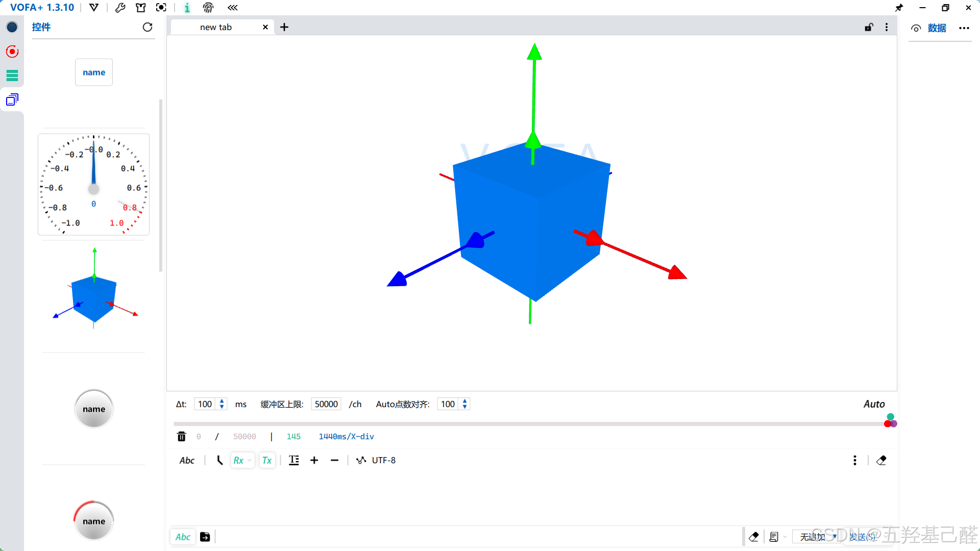Expand the UTF-8 encoding selector
This screenshot has width=980, height=551.
(x=383, y=460)
